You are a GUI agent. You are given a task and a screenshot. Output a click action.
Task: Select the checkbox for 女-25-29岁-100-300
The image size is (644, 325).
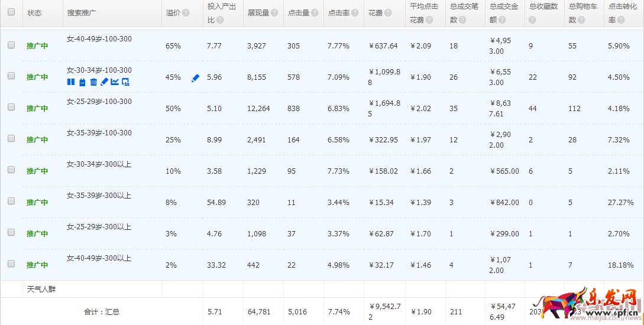[11, 107]
